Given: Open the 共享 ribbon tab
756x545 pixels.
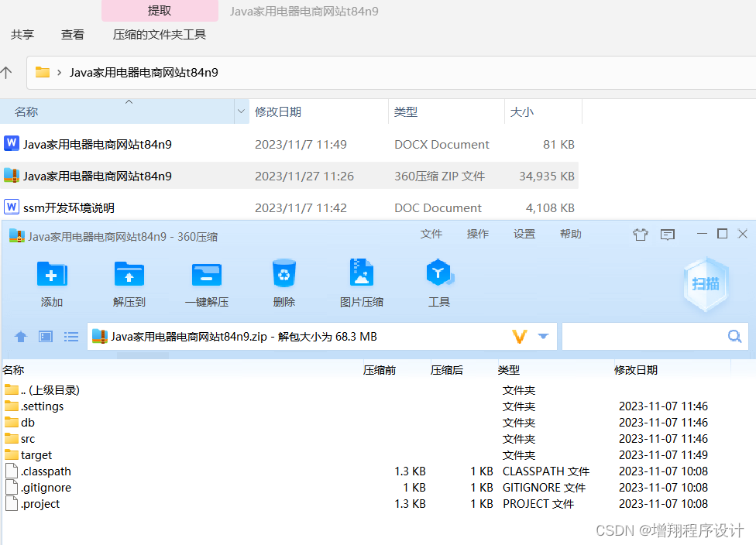Looking at the screenshot, I should tap(22, 35).
